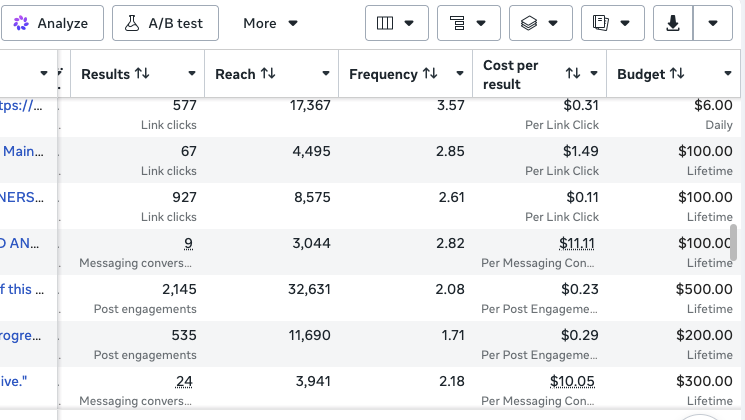The width and height of the screenshot is (745, 420).
Task: Select the budget value $500.00
Action: tap(704, 289)
